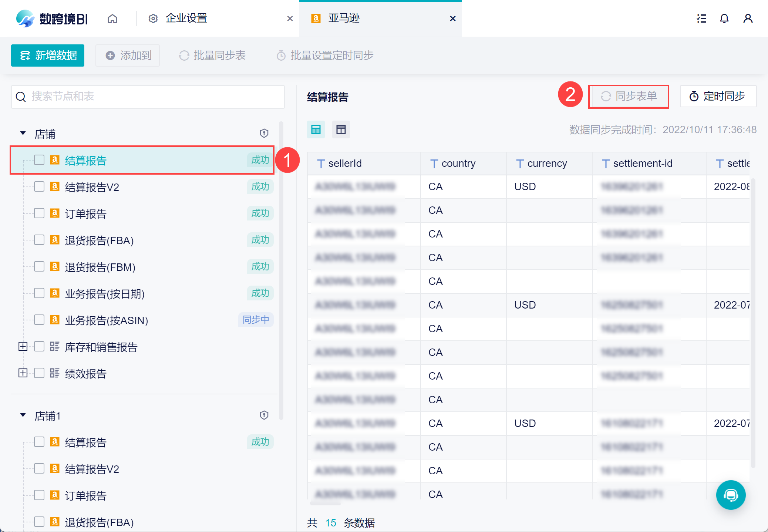Viewport: 768px width, 532px height.
Task: Collapse the 店铺 tree group
Action: (x=23, y=133)
